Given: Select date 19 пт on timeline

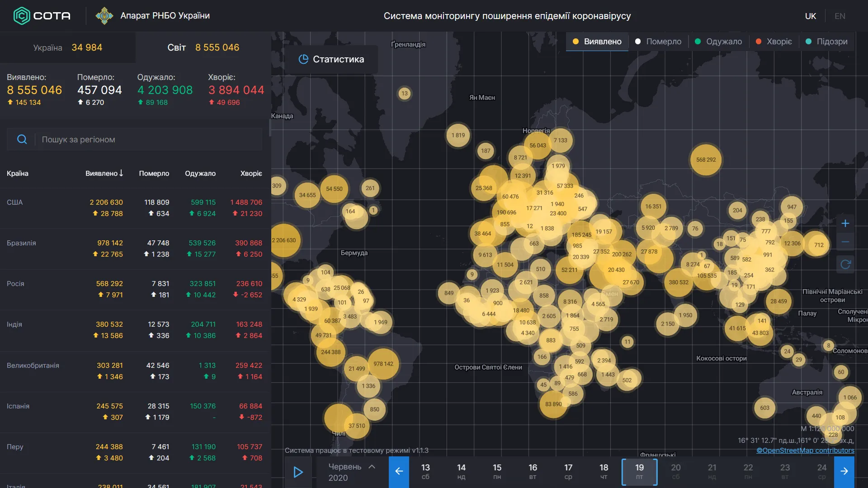Looking at the screenshot, I should (639, 471).
